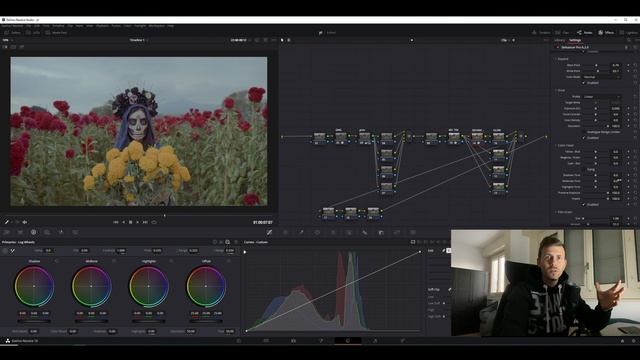Toggle the Effects panel button
Screen dimensions: 640x360
click(606, 33)
